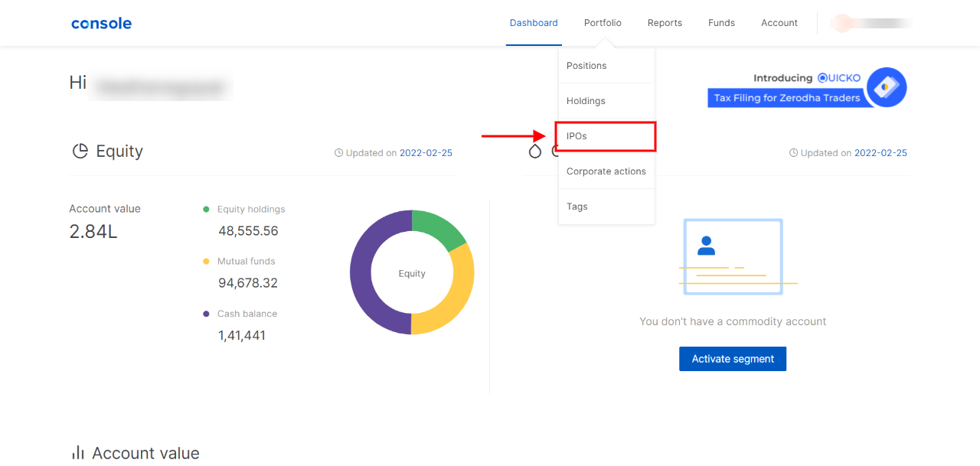Image resolution: width=980 pixels, height=466 pixels.
Task: Click the Equity pie chart icon
Action: (x=80, y=151)
